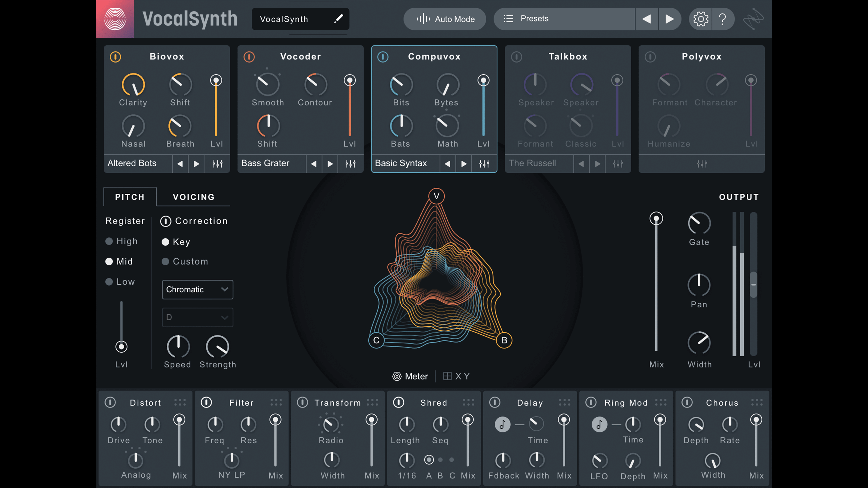Viewport: 868px width, 488px height.
Task: Toggle the Biovox module power
Action: point(115,56)
